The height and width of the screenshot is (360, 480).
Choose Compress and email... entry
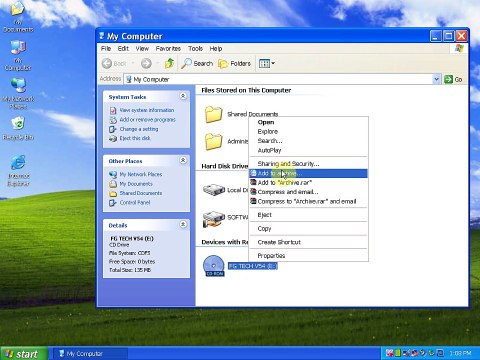(x=308, y=192)
